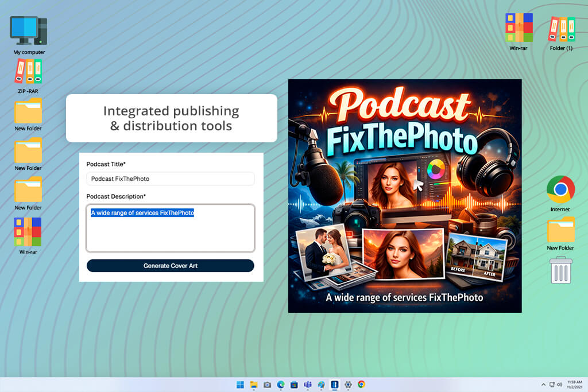Click the Podcast Description* label

(x=116, y=196)
